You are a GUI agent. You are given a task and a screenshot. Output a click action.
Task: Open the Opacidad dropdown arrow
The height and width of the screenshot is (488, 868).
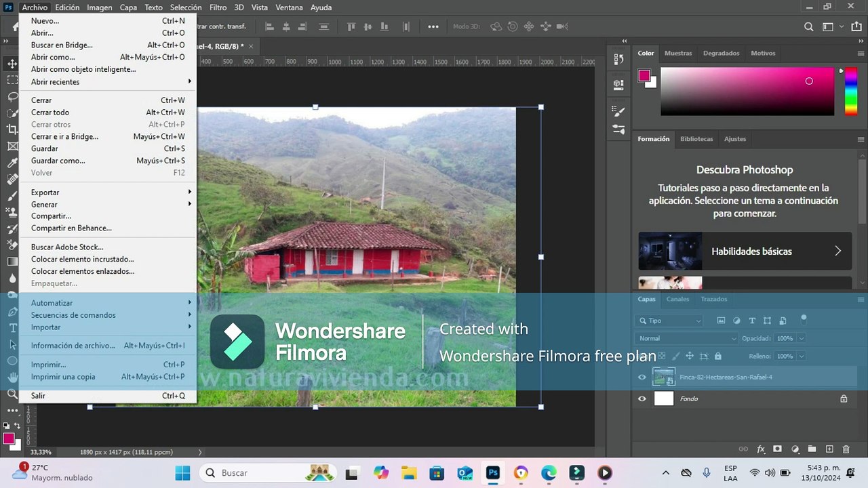[x=801, y=338]
